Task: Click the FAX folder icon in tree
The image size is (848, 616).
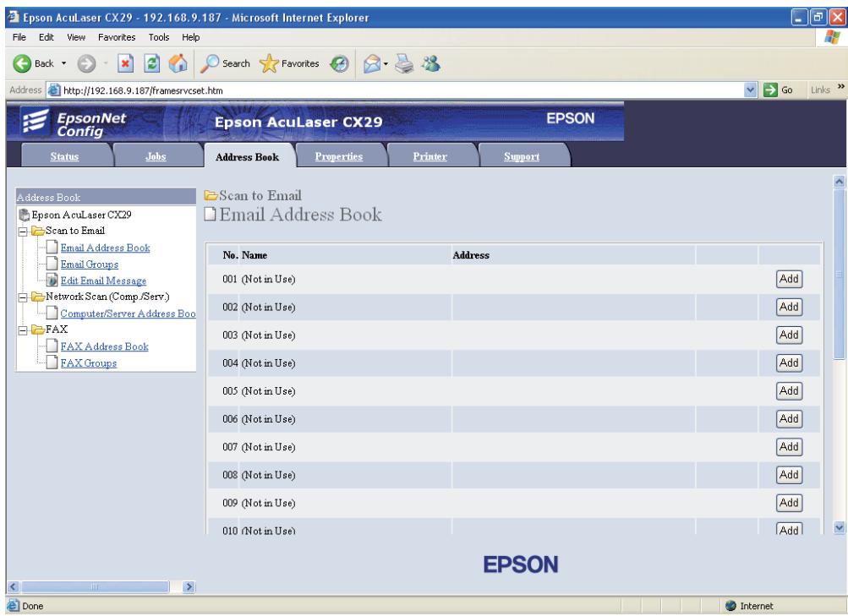Action: [38, 330]
